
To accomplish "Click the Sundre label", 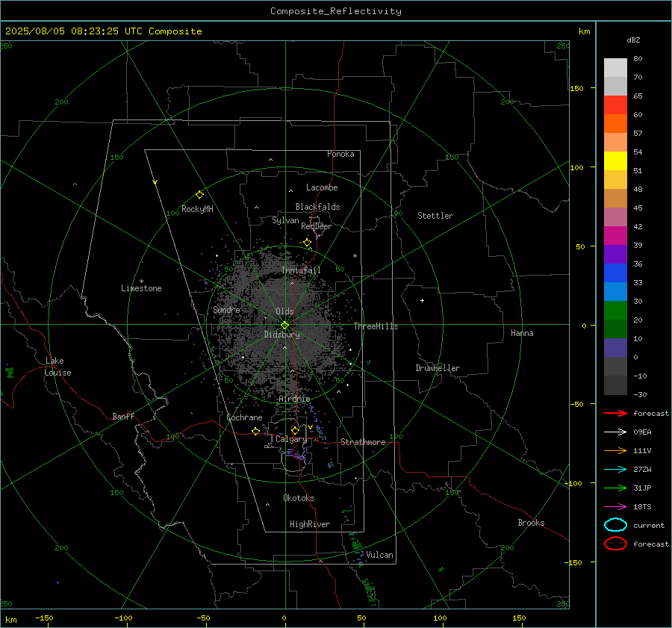I will (x=227, y=310).
